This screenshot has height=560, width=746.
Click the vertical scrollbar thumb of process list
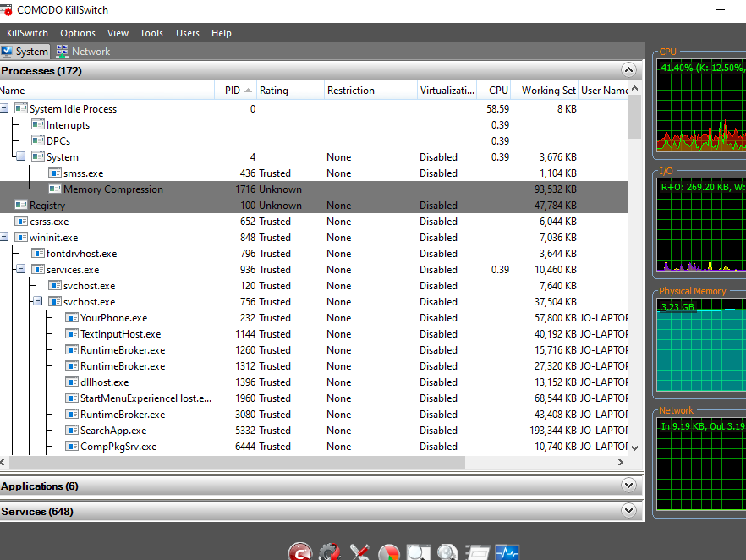(634, 117)
